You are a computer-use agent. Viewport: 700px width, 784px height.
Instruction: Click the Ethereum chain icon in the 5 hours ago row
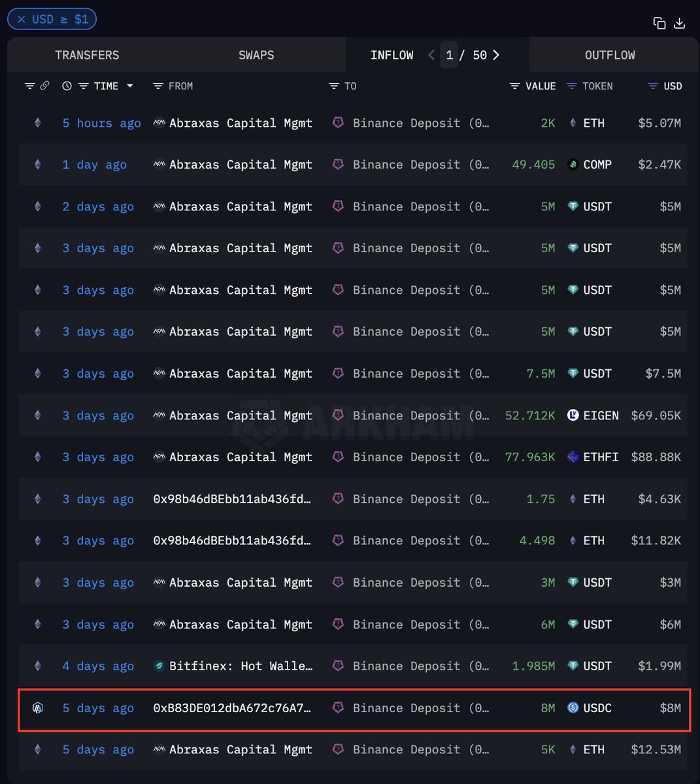(x=38, y=123)
